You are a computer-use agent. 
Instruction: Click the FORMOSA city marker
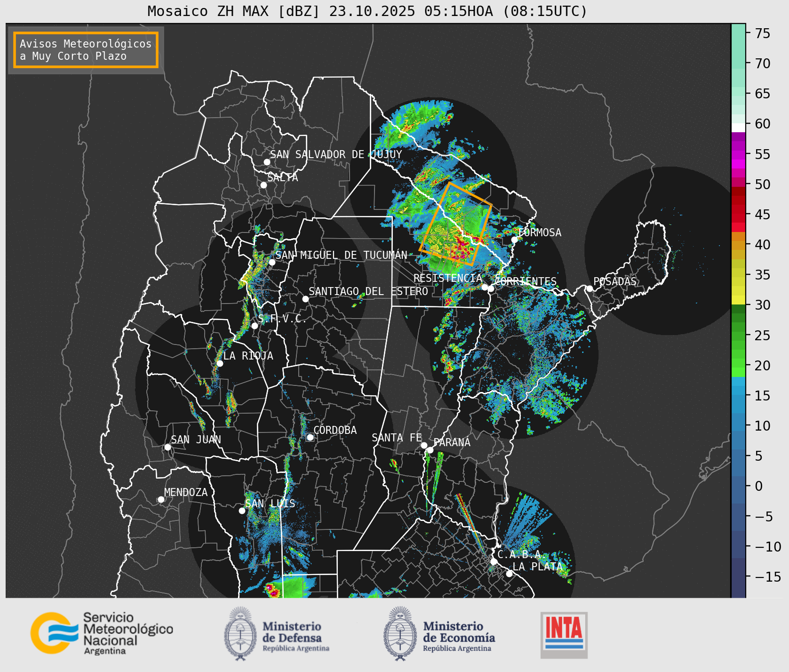coord(515,240)
